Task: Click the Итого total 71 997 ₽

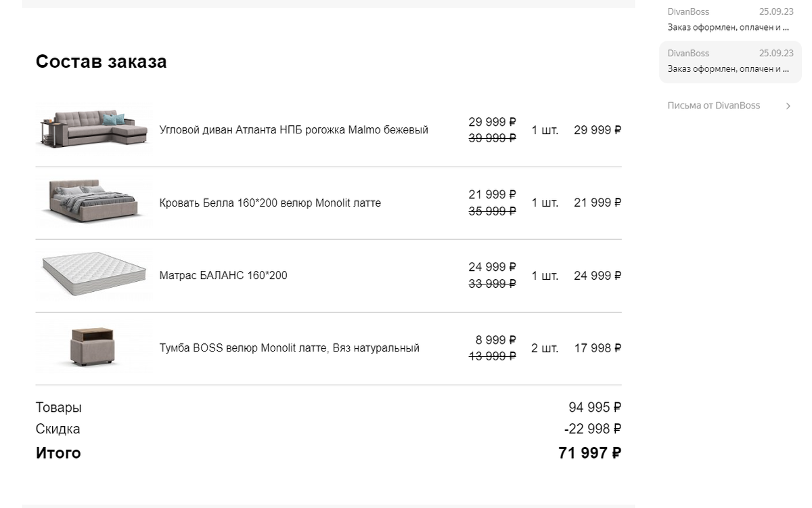Action: [589, 453]
